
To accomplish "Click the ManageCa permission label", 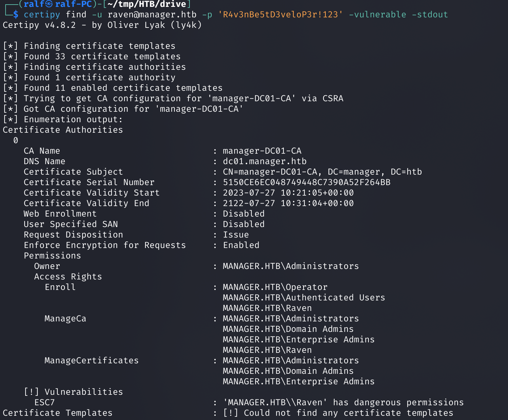I will coord(66,319).
